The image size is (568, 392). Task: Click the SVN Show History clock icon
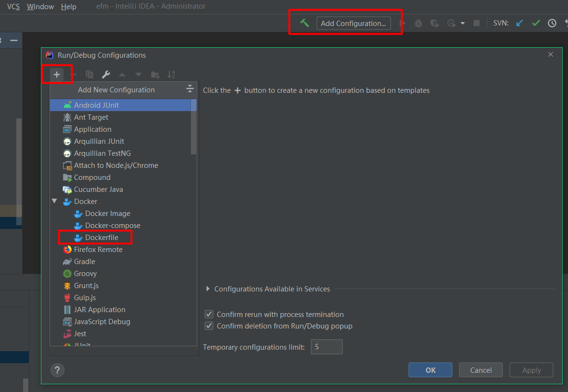coord(552,23)
